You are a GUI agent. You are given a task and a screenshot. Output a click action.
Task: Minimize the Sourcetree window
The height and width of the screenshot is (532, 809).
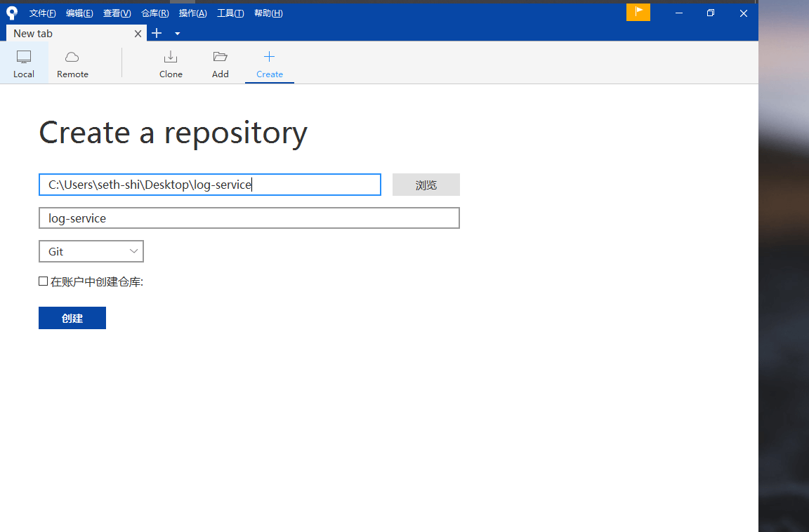(x=679, y=13)
